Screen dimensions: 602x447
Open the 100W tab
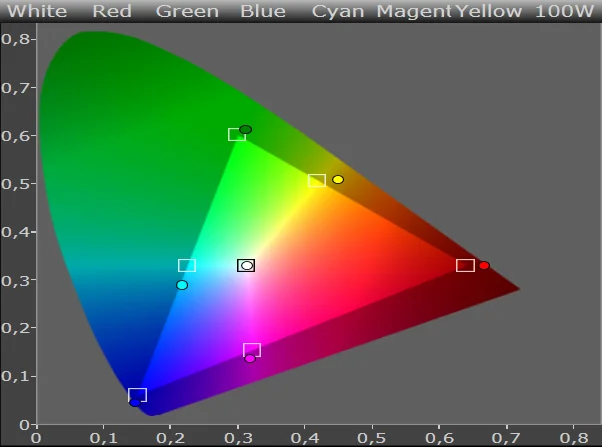coord(565,12)
